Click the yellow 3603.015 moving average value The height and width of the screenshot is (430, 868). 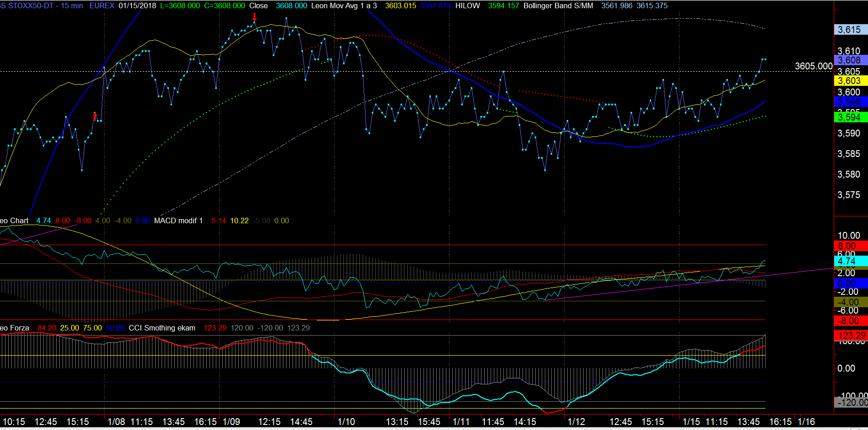(x=401, y=5)
